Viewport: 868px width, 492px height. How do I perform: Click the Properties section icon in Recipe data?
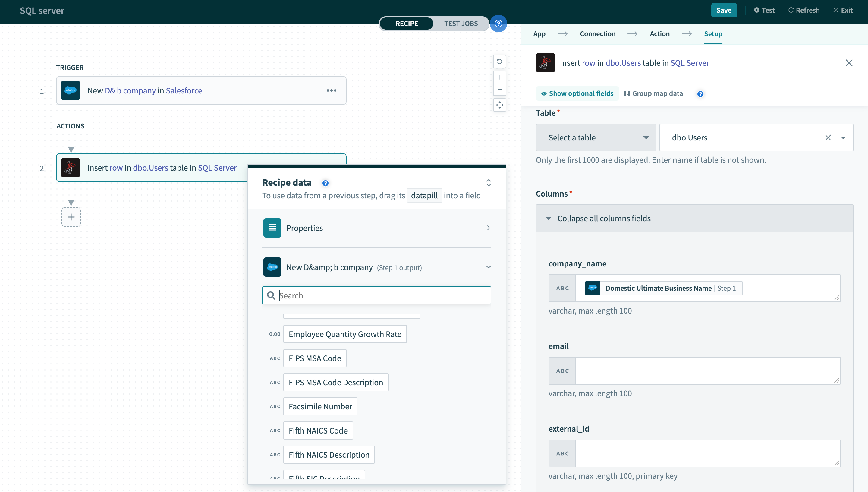[x=272, y=227]
